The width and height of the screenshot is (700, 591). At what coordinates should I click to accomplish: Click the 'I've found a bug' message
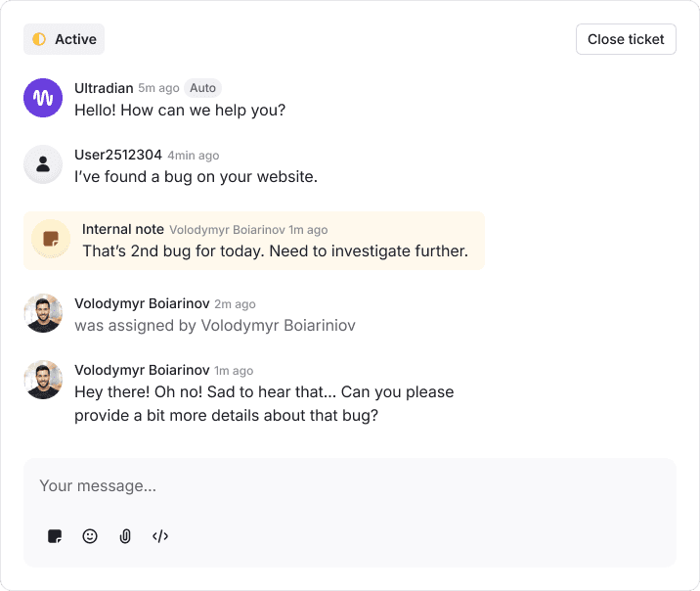(x=196, y=177)
